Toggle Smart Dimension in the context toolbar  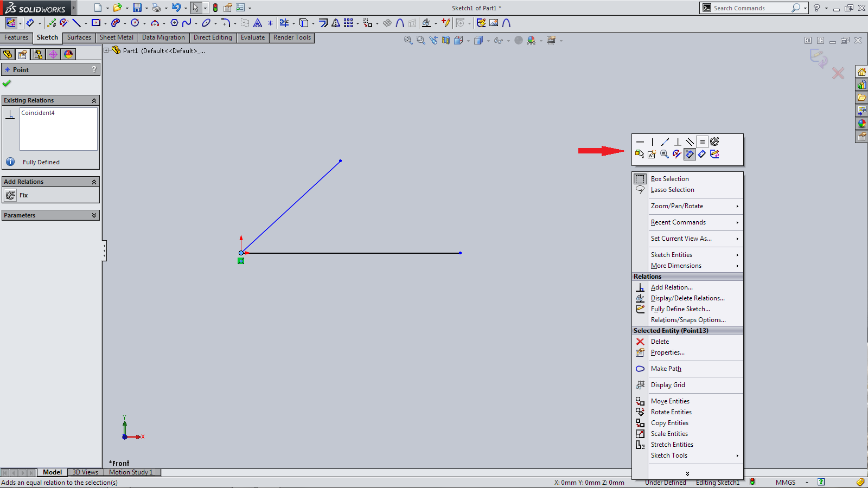pyautogui.click(x=690, y=155)
